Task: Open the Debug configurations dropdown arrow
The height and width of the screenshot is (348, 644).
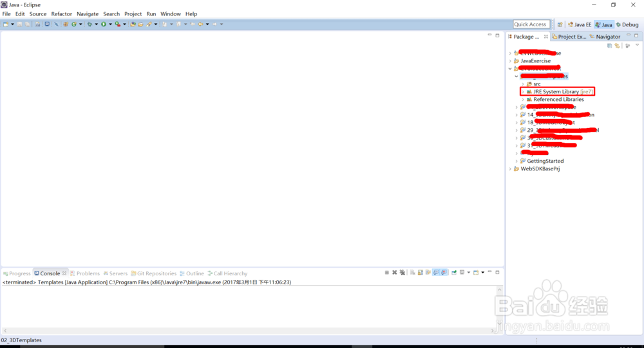Action: tap(97, 24)
